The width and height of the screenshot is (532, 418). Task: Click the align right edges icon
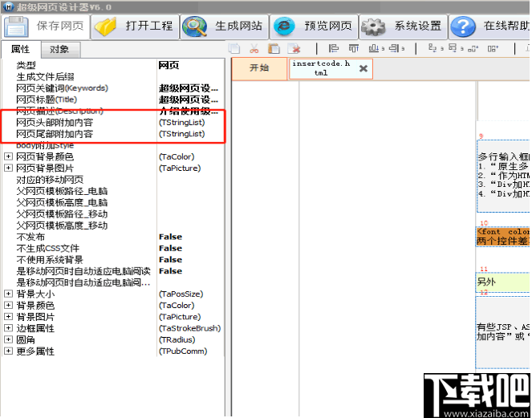(394, 48)
